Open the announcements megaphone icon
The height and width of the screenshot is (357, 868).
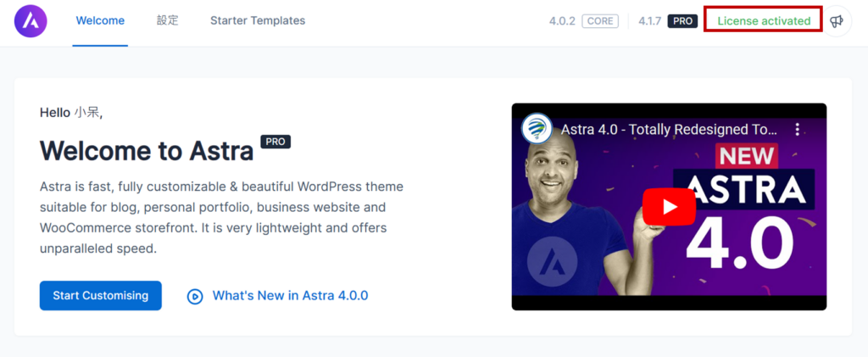coord(837,21)
